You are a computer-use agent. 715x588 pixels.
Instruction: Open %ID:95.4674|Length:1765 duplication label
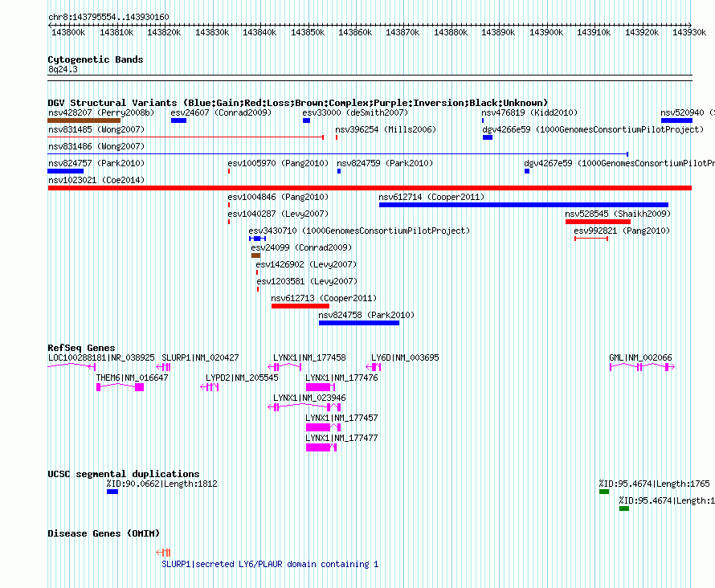click(655, 484)
